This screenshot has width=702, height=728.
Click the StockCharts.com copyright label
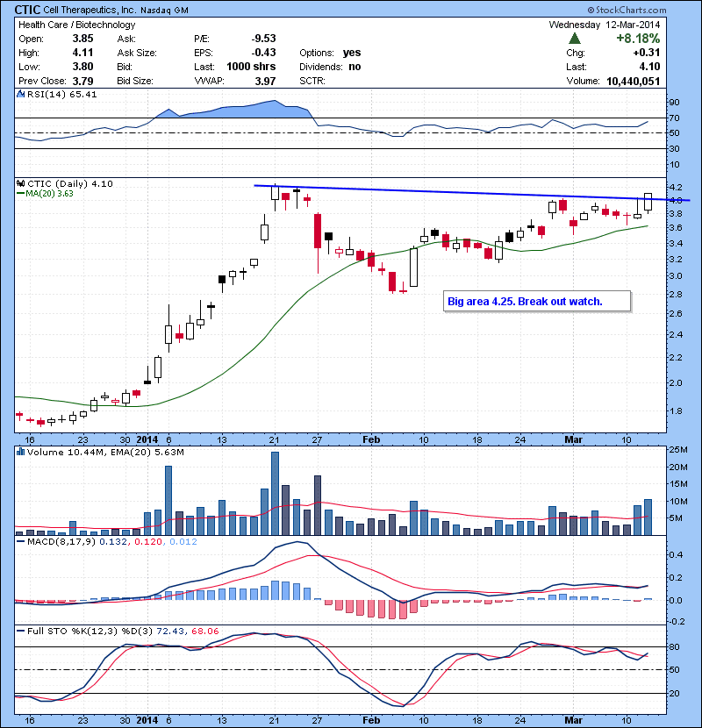[x=627, y=10]
